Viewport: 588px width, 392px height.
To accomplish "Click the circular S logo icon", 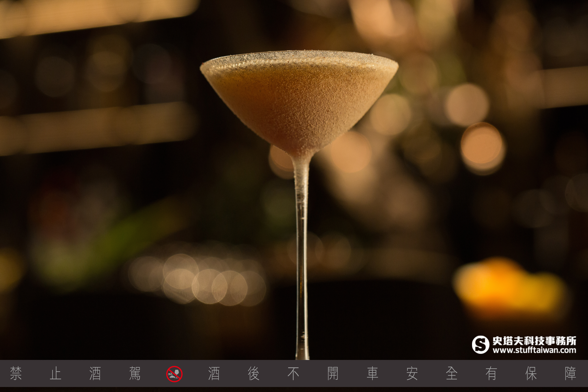I will coord(481,345).
